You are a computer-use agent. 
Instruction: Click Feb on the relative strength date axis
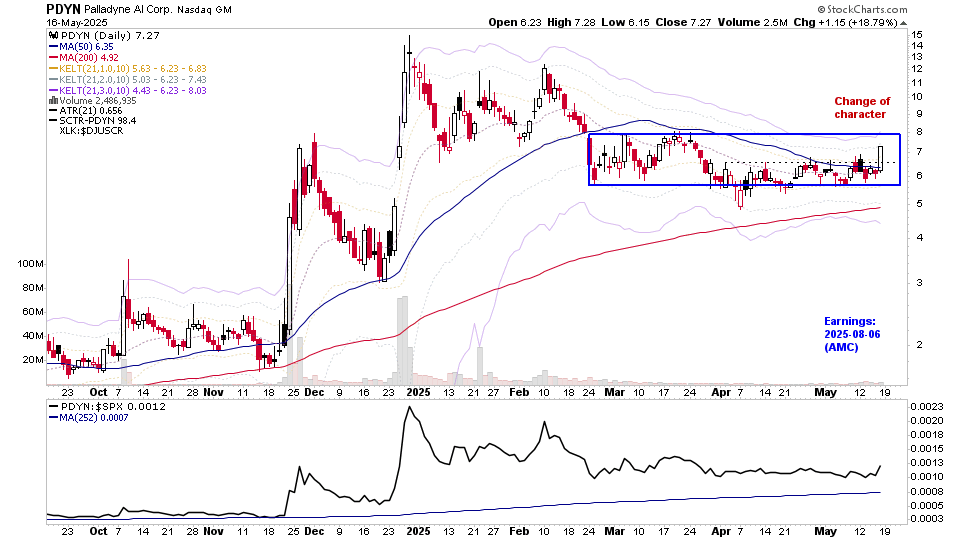pos(519,531)
